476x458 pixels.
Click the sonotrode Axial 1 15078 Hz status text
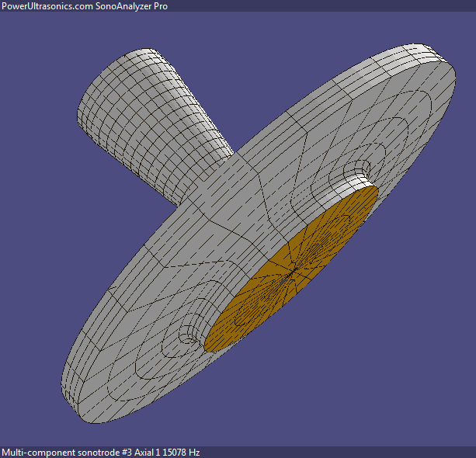click(x=101, y=453)
